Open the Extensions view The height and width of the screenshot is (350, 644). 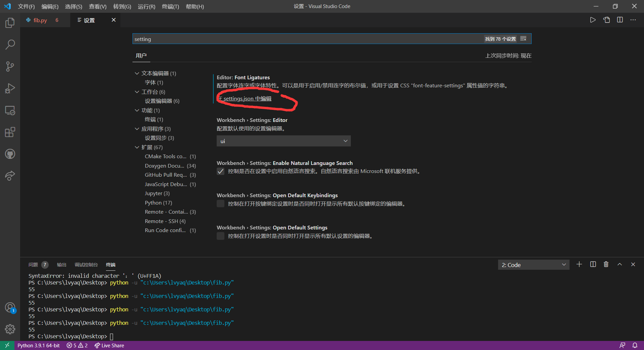click(x=10, y=132)
